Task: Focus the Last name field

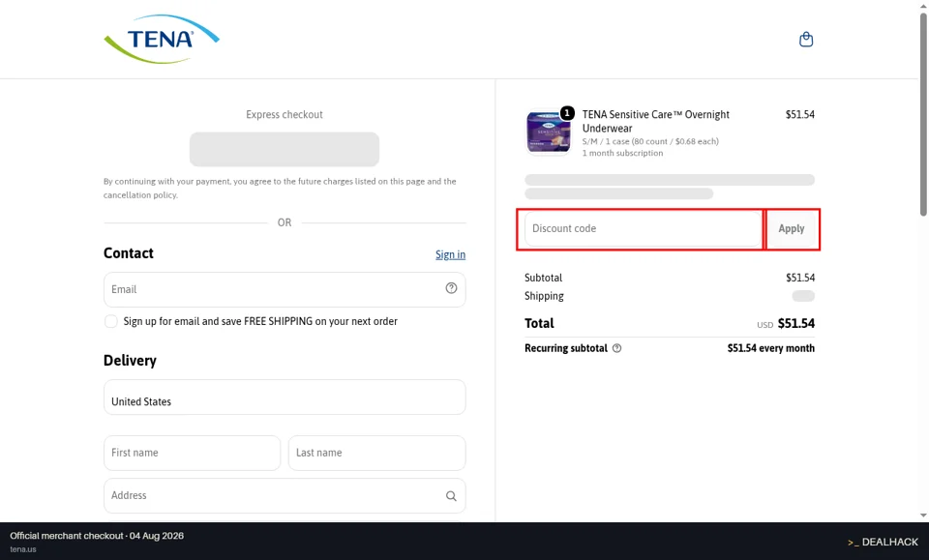Action: click(376, 453)
